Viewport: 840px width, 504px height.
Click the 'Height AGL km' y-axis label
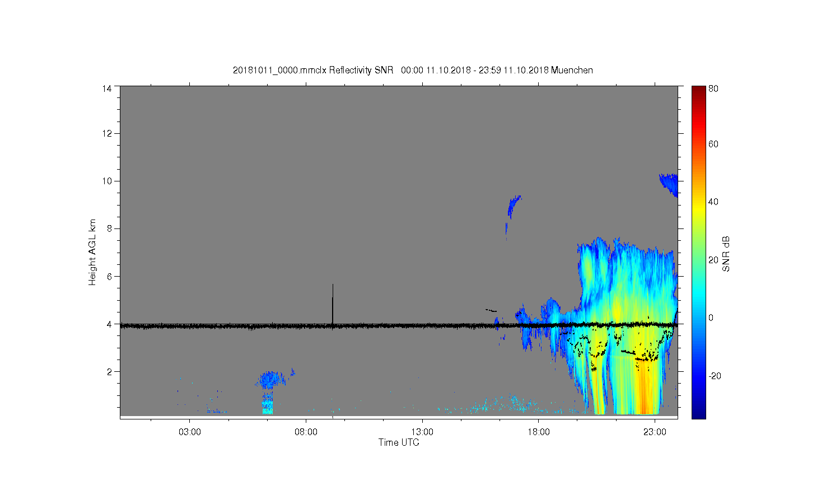92,252
